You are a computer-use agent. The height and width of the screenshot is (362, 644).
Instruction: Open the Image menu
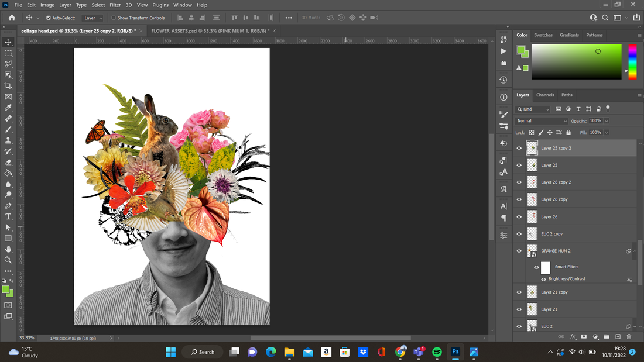coord(47,5)
